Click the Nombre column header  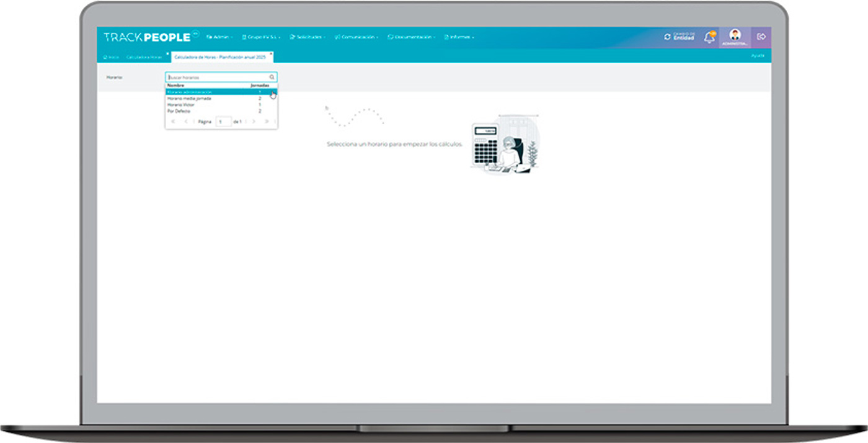[x=176, y=86]
